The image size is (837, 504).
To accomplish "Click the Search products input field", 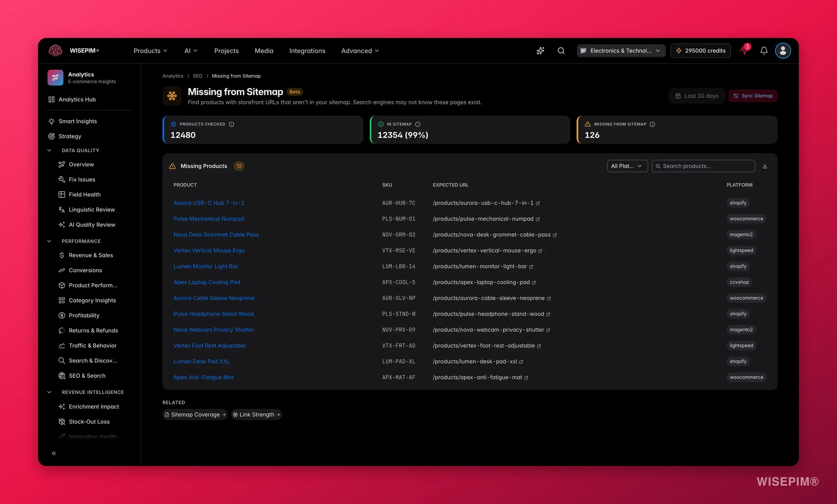I will 703,166.
